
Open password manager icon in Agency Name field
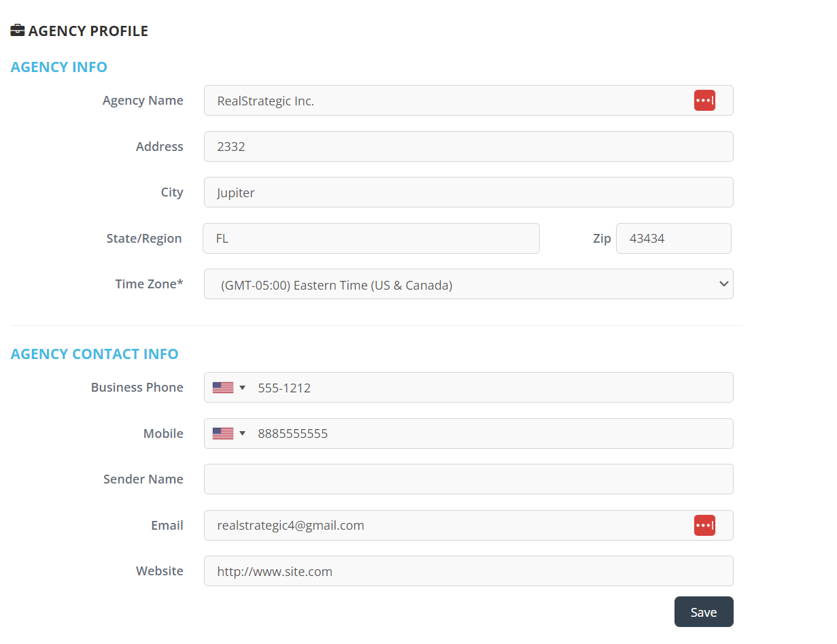(704, 101)
